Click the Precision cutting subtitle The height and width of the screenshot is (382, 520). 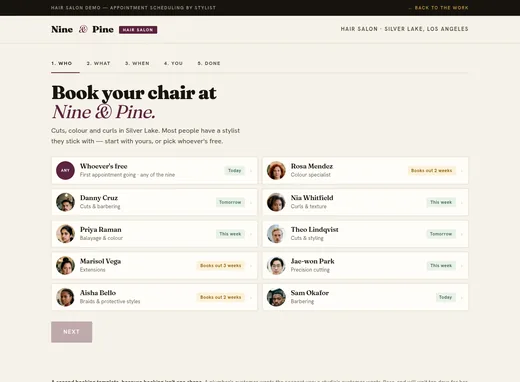(x=310, y=270)
